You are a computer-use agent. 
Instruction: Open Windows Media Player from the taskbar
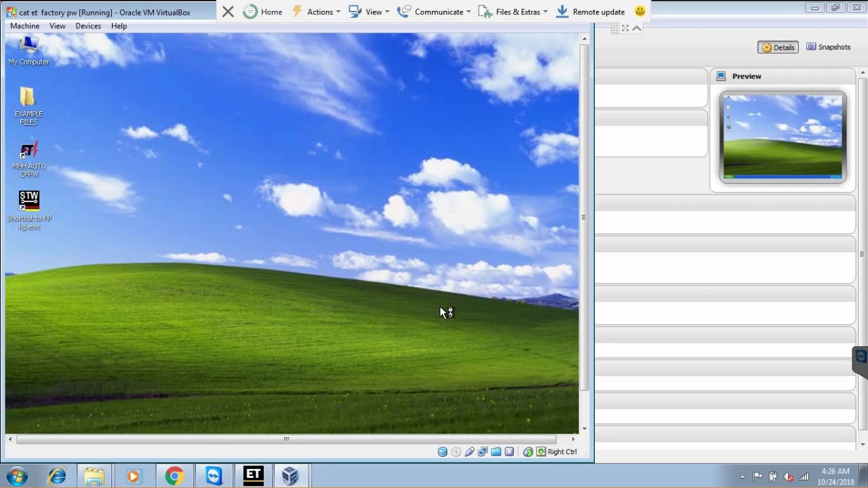click(134, 476)
